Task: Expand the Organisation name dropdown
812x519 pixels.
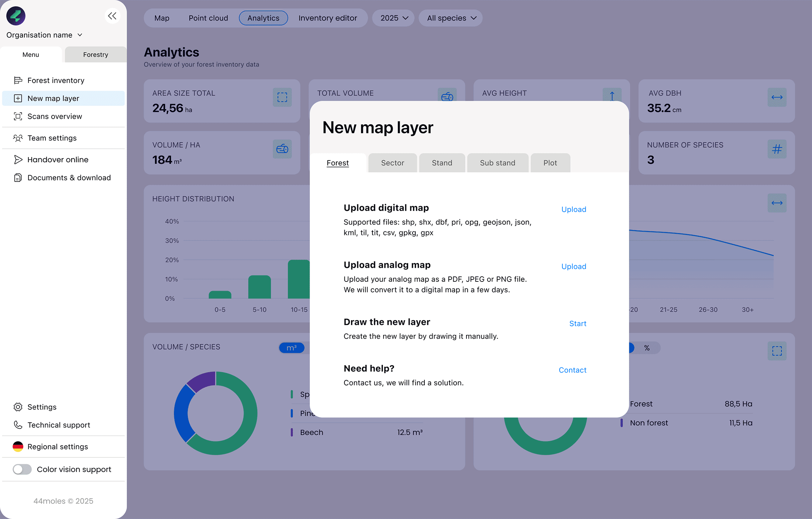Action: 44,35
